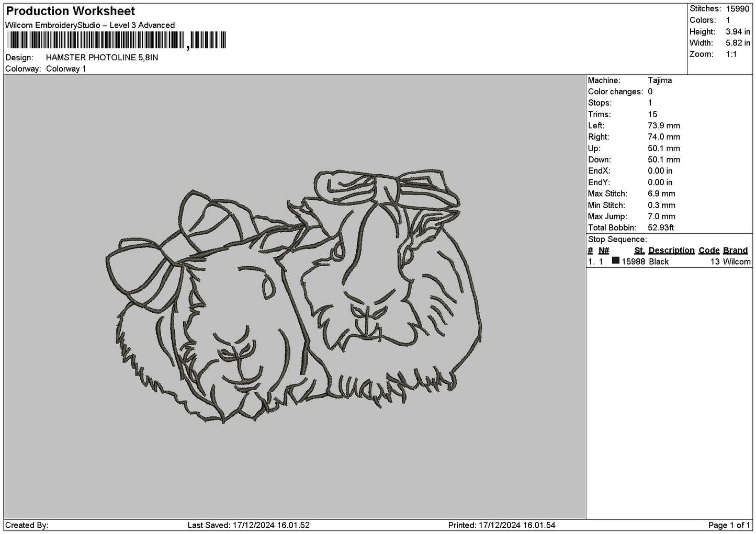756x534 pixels.
Task: Click the Left value 73.9 mm
Action: [664, 126]
